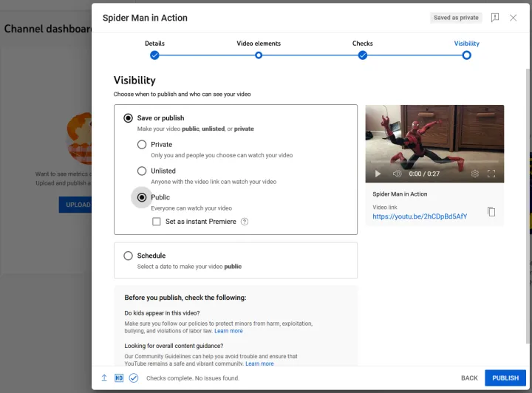
Task: Jump to the Video elements step
Action: pos(259,55)
